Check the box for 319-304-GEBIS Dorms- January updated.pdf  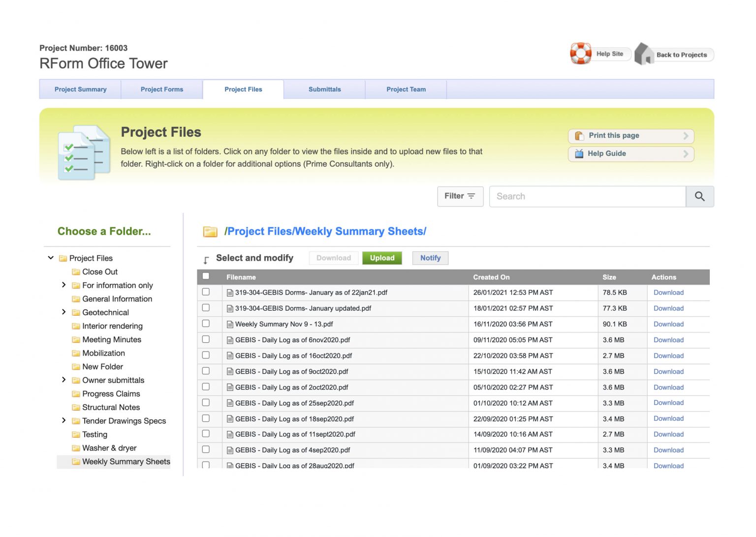pyautogui.click(x=206, y=308)
